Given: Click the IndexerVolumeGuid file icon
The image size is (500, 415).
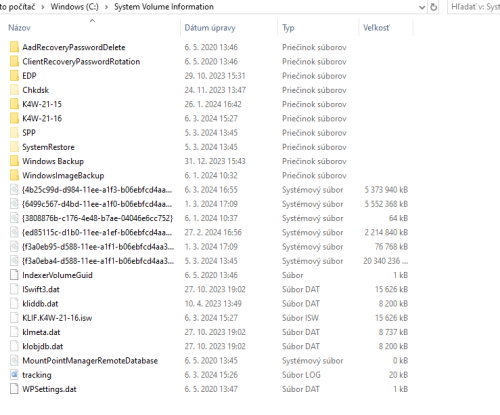Looking at the screenshot, I should point(14,275).
